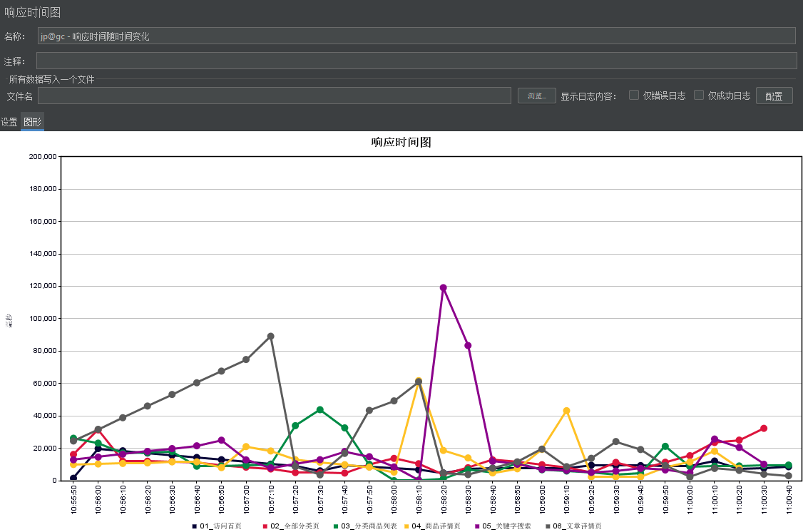
Task: Click the 01_访问首页 legend color swatch
Action: click(x=195, y=526)
